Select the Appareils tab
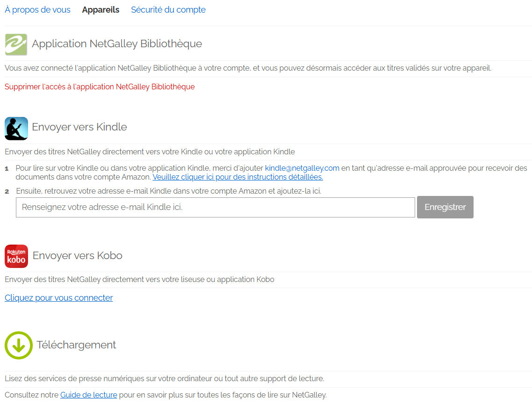The width and height of the screenshot is (532, 405). pyautogui.click(x=101, y=10)
